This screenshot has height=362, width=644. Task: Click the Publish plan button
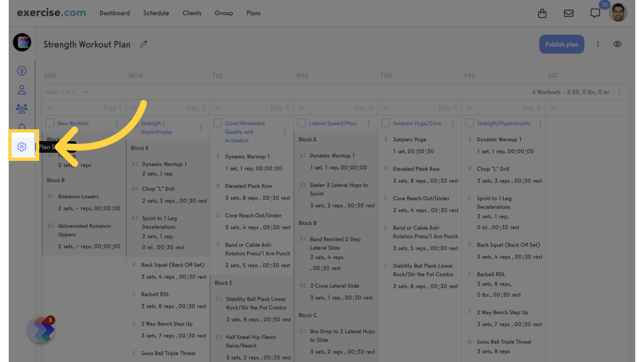(x=561, y=44)
